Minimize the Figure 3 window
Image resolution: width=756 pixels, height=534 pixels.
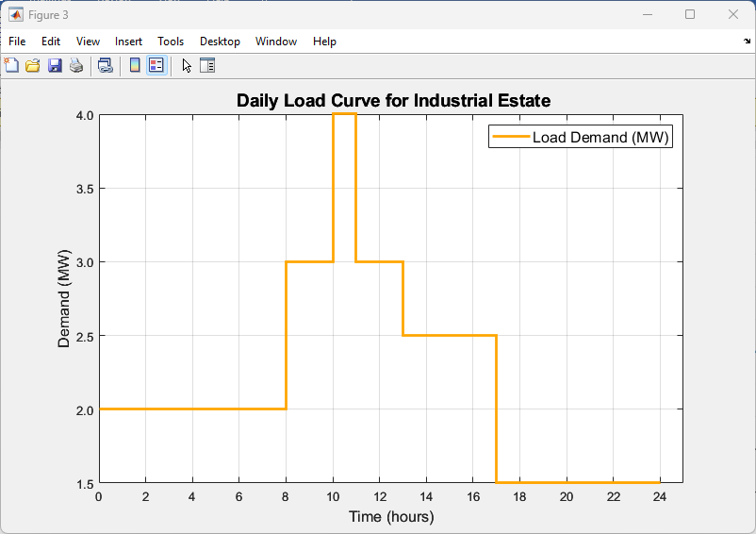pyautogui.click(x=648, y=14)
